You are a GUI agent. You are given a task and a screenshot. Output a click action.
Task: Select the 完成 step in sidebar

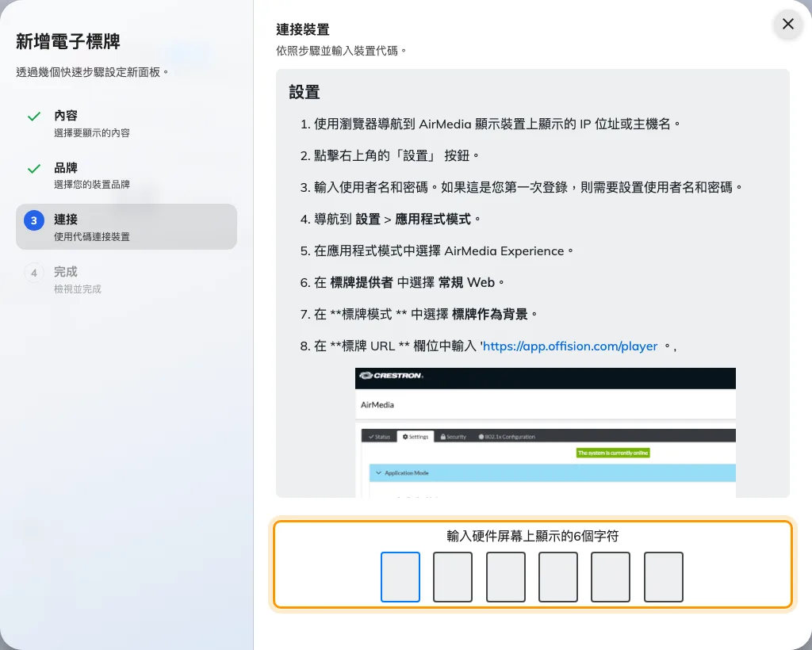pos(126,280)
